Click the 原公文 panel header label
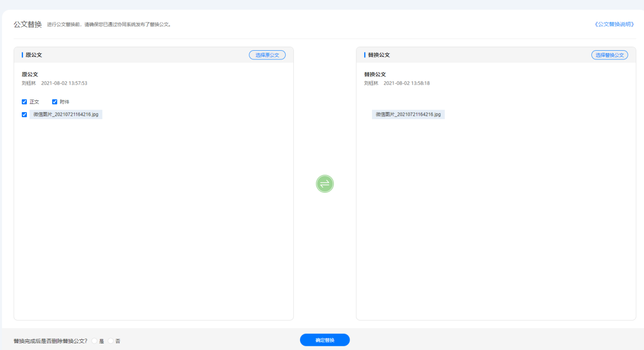 tap(34, 55)
